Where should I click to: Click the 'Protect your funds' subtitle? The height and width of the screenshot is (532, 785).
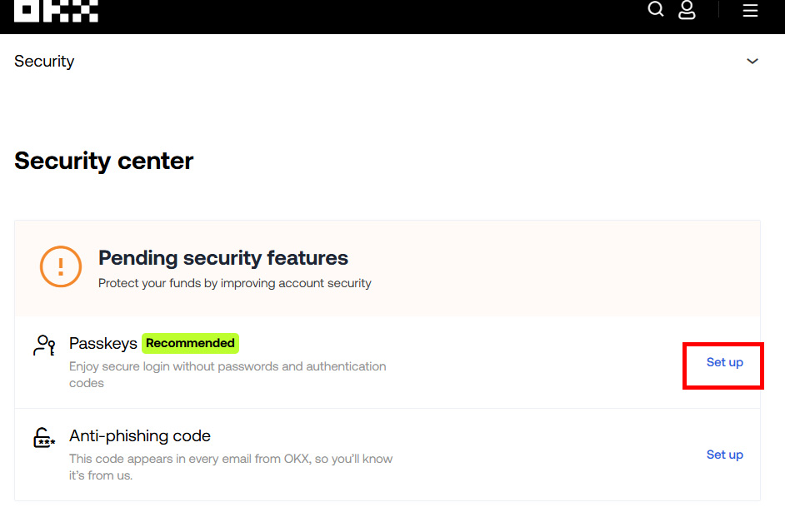tap(235, 283)
